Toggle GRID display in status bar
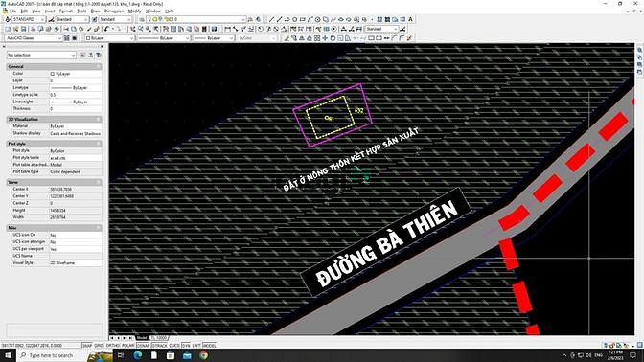Screen dimensions: 644x362 tap(99, 346)
